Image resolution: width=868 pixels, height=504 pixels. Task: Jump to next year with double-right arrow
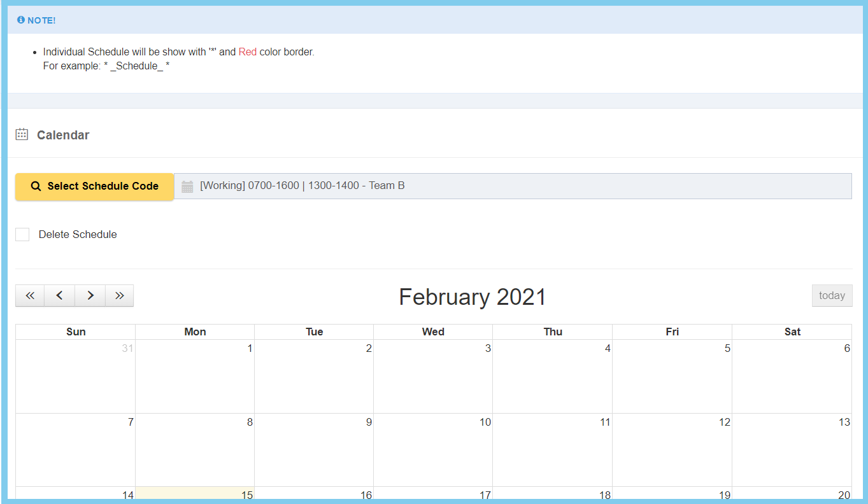[119, 295]
